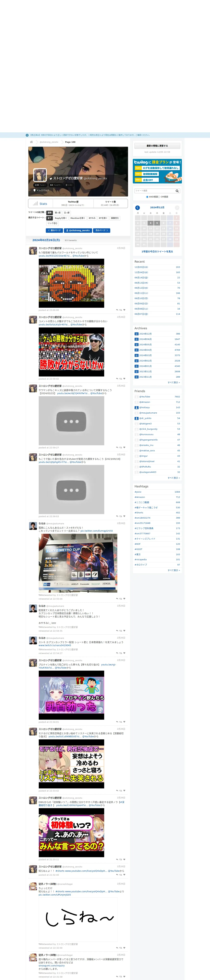Viewport: 210px width, 980px height.
Task: Toggle the RTのみ filter
Action: (x=92, y=218)
